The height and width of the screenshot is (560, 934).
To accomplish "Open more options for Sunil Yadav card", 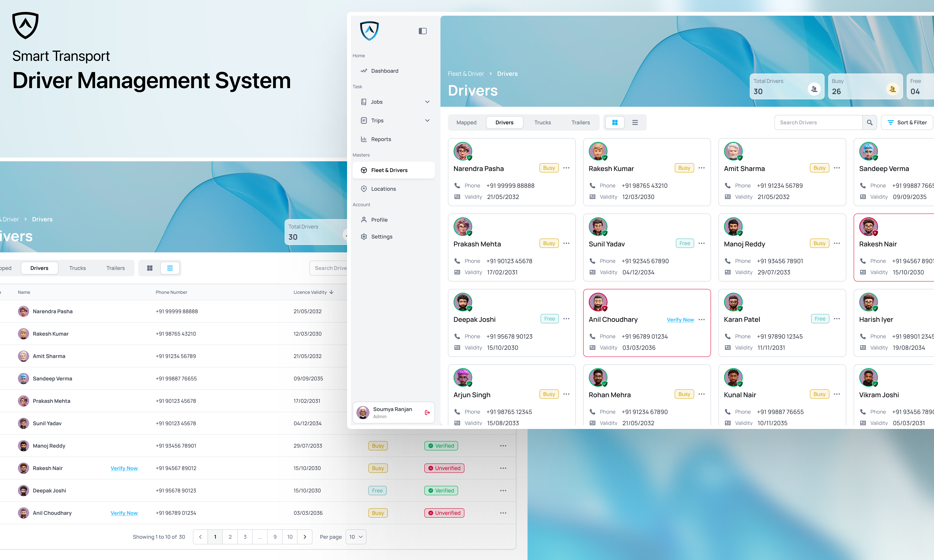I will click(x=701, y=243).
